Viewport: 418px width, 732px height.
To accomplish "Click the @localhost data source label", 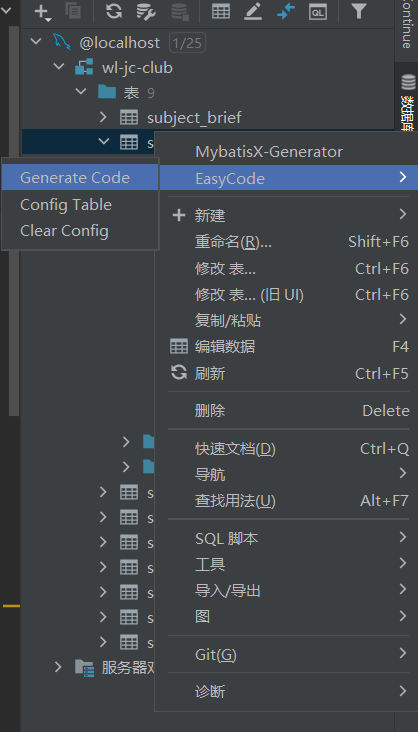I will (120, 43).
